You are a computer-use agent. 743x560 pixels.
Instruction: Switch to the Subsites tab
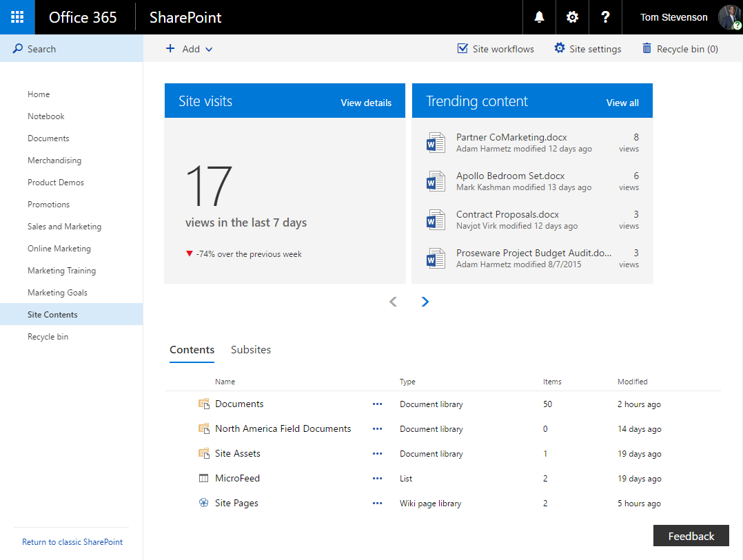point(251,350)
